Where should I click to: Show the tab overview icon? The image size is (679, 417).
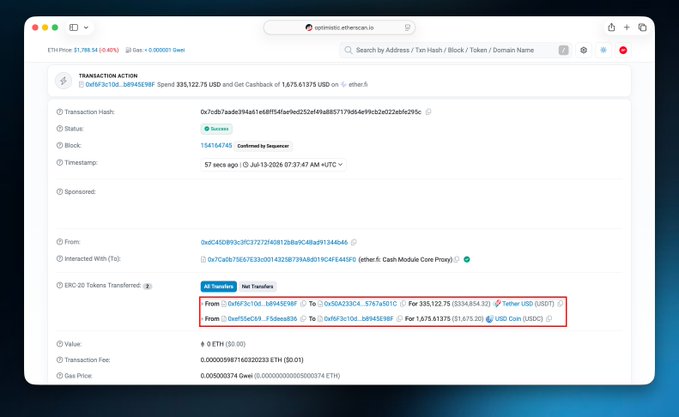(642, 27)
